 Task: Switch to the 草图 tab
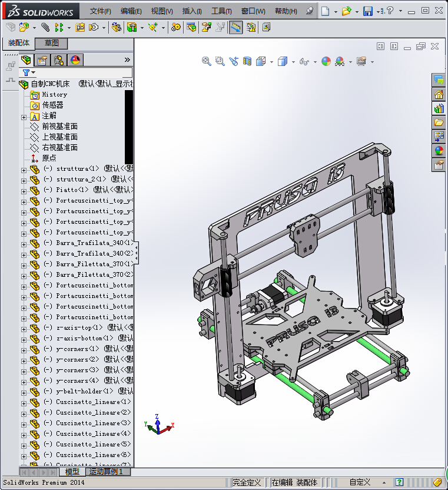[x=51, y=43]
